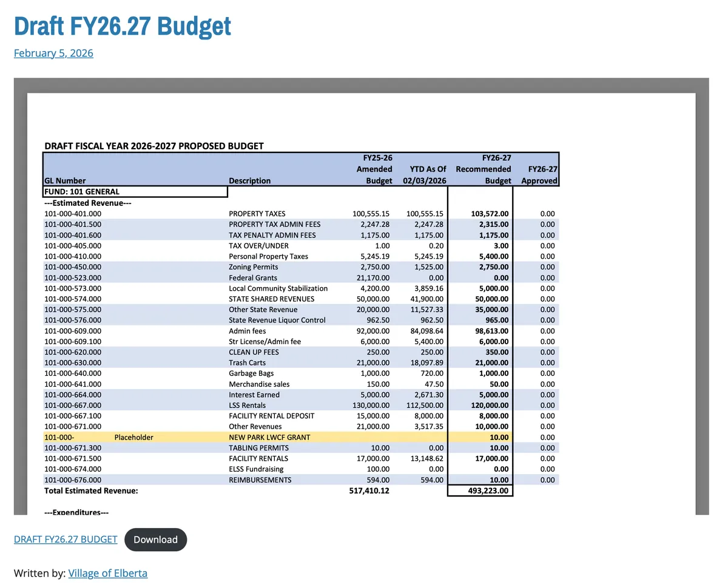Click the FY26-27 Approved column header
728x587 pixels.
539,175
